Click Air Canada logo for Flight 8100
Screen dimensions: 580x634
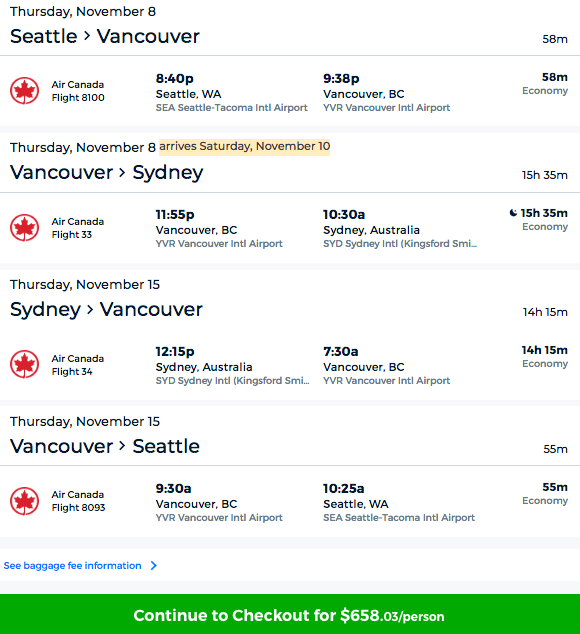pyautogui.click(x=25, y=91)
